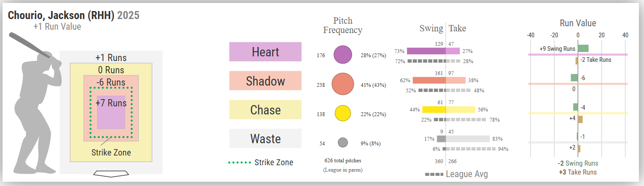
Task: Select the Waste zone label
Action: click(x=265, y=139)
